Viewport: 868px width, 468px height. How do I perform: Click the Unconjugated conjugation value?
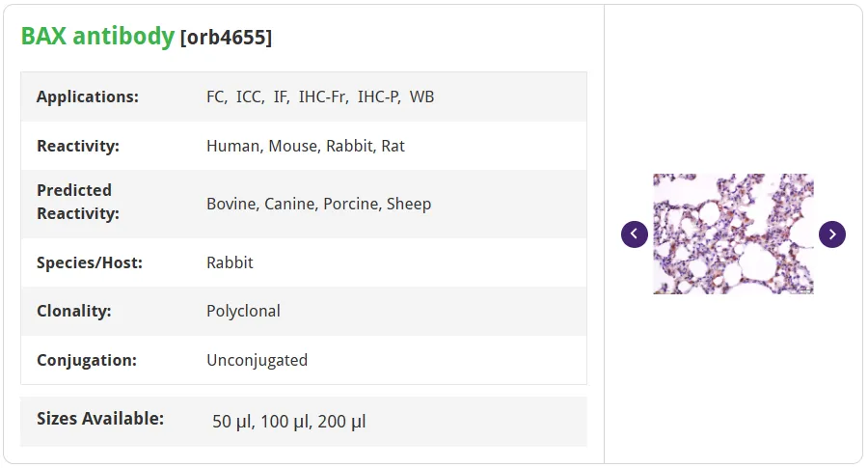257,361
